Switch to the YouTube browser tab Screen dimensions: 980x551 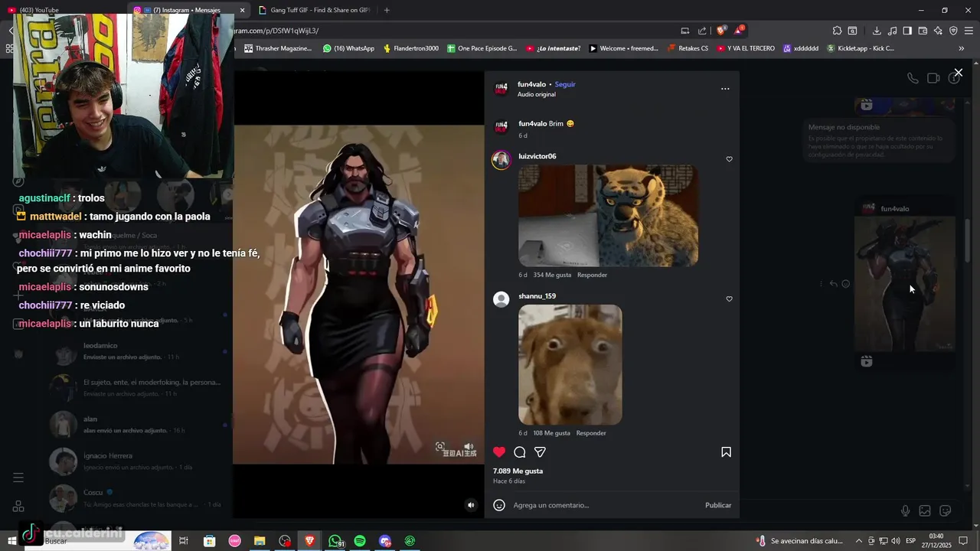(x=61, y=10)
